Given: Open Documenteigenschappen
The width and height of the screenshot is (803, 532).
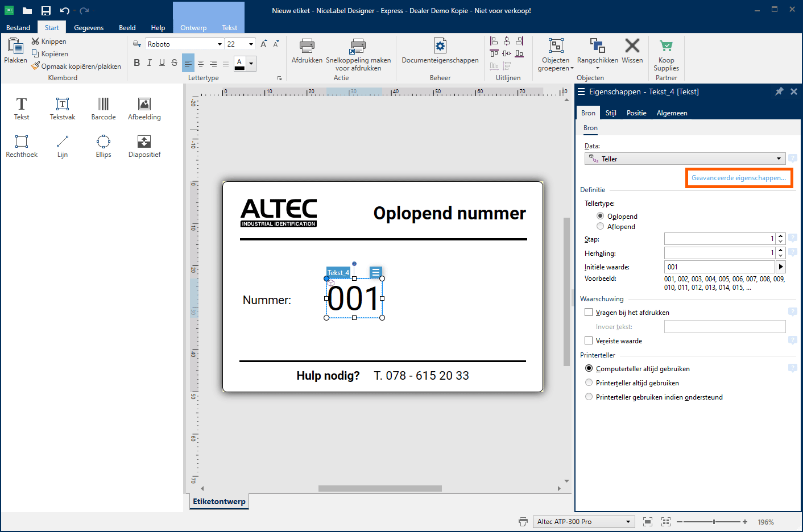Looking at the screenshot, I should click(x=440, y=51).
